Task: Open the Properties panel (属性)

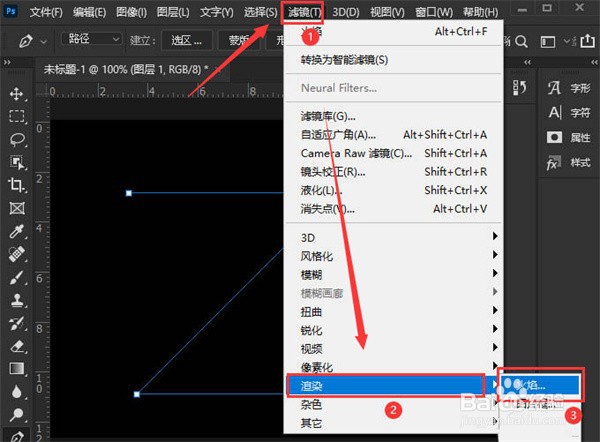Action: point(569,137)
